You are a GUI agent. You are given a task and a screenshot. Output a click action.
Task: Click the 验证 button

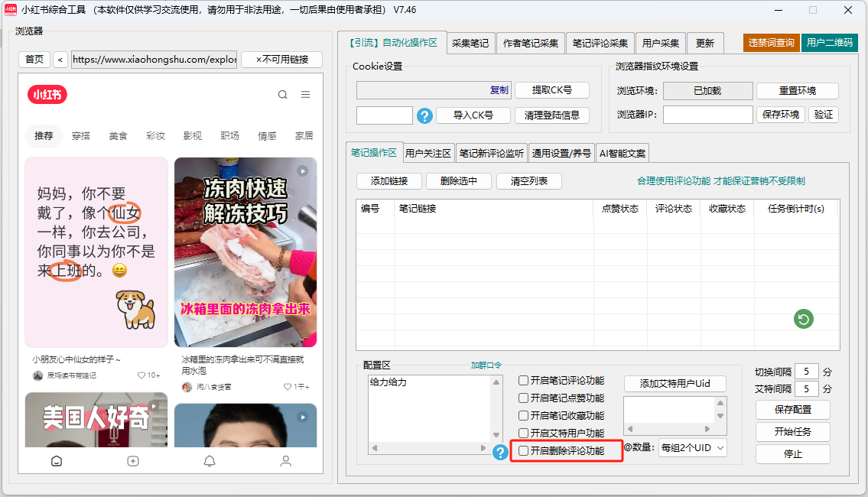(823, 115)
